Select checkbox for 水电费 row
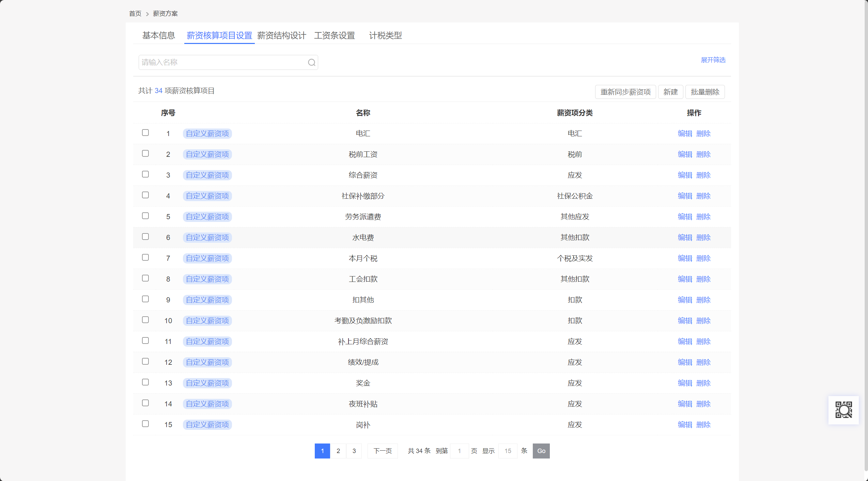 [x=145, y=237]
